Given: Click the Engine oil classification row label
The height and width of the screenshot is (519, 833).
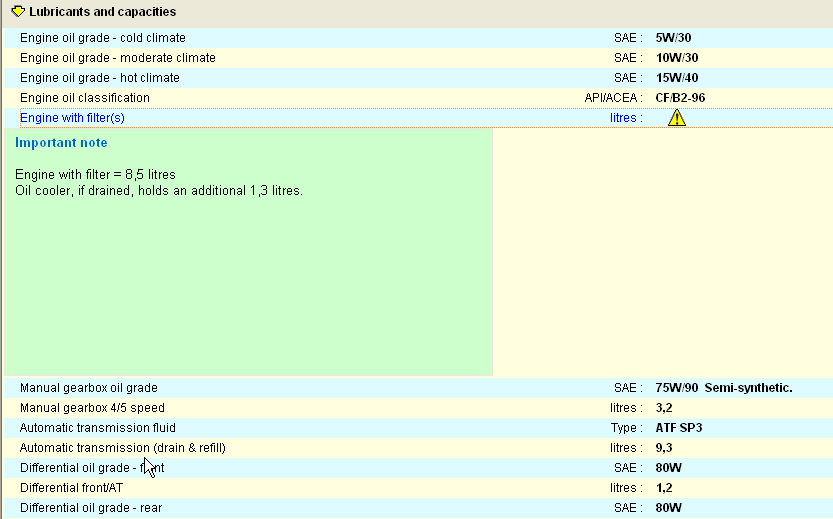Looking at the screenshot, I should [x=85, y=98].
